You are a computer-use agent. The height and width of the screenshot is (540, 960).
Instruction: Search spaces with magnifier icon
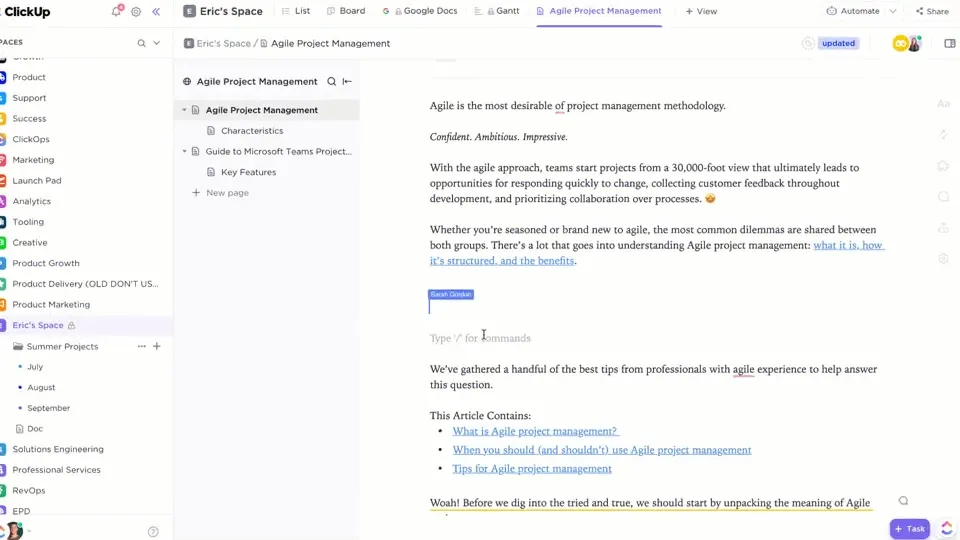point(141,43)
